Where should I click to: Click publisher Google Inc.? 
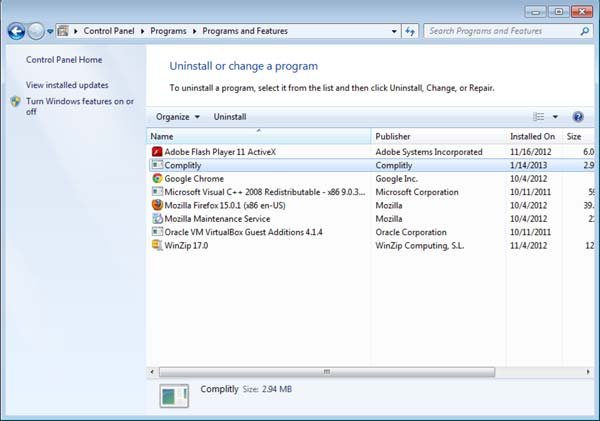tap(396, 179)
